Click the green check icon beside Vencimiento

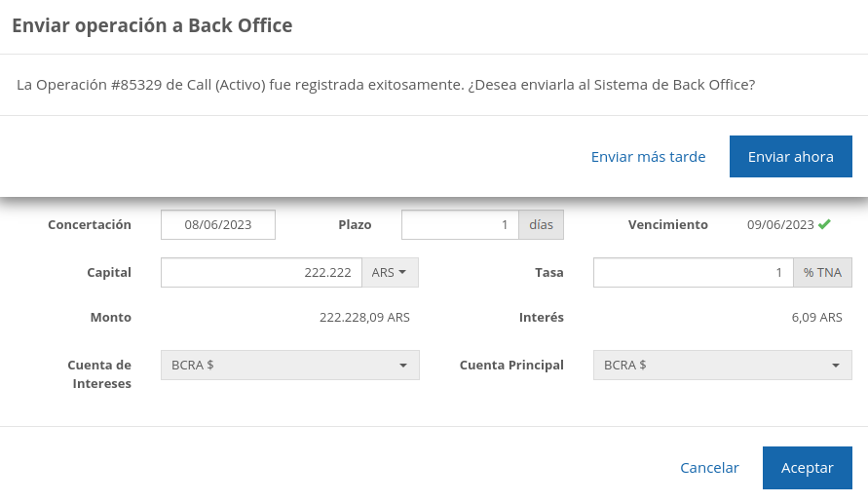[824, 224]
